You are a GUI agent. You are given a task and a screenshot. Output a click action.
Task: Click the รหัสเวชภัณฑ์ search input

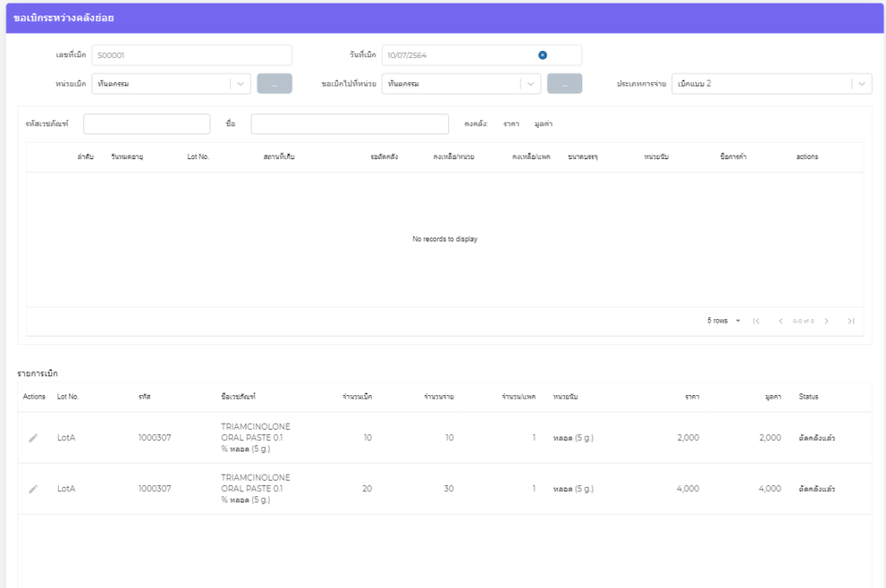point(146,124)
